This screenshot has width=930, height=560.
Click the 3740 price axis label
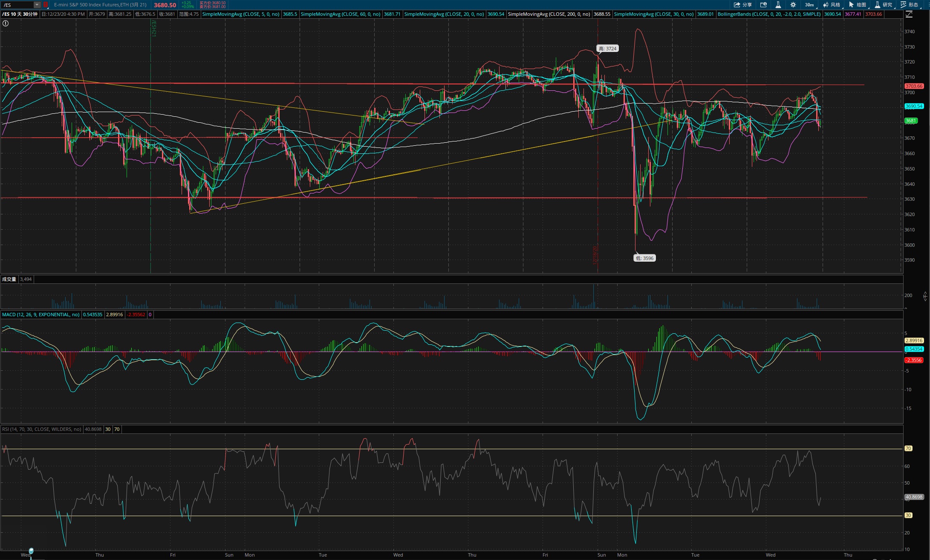(x=909, y=32)
